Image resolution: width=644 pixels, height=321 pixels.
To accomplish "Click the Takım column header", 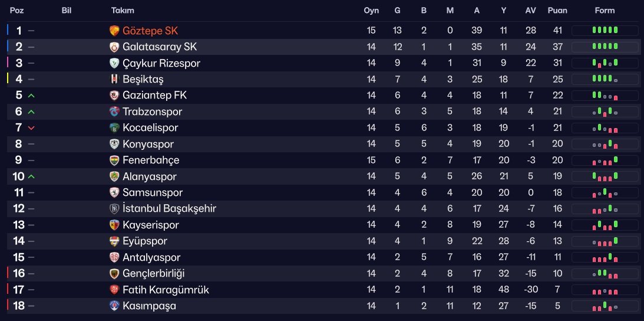I will (123, 11).
